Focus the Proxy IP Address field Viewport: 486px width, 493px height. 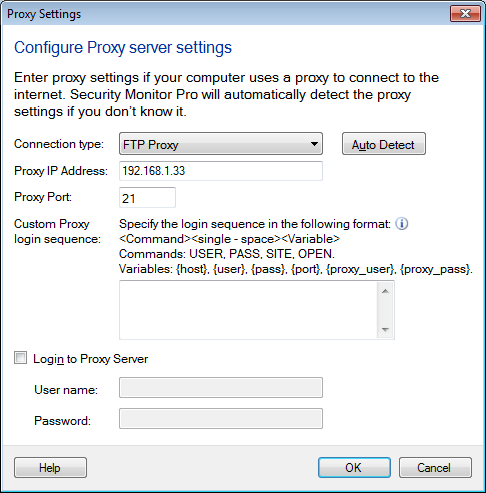point(221,171)
